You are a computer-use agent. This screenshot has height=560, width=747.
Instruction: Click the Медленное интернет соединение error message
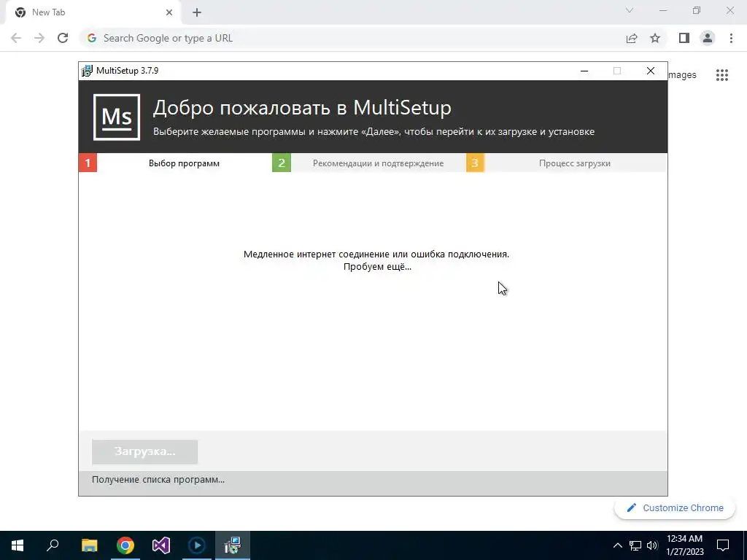376,254
